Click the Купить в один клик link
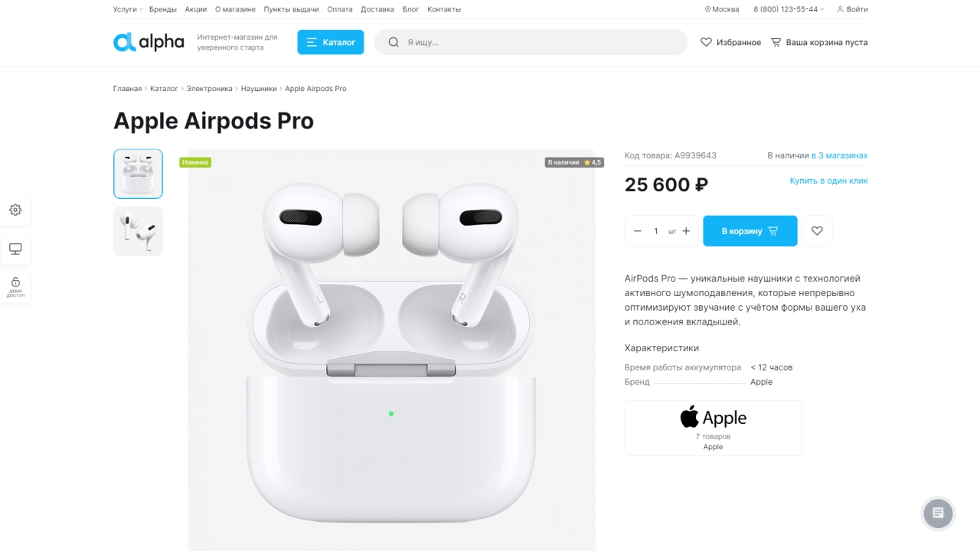Screen dimensions: 980x551 click(x=828, y=181)
